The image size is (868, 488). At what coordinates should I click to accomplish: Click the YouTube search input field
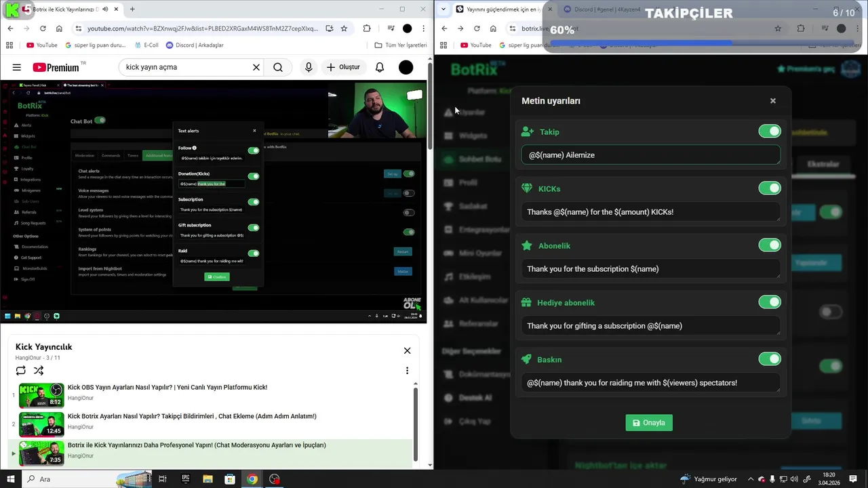coord(183,67)
